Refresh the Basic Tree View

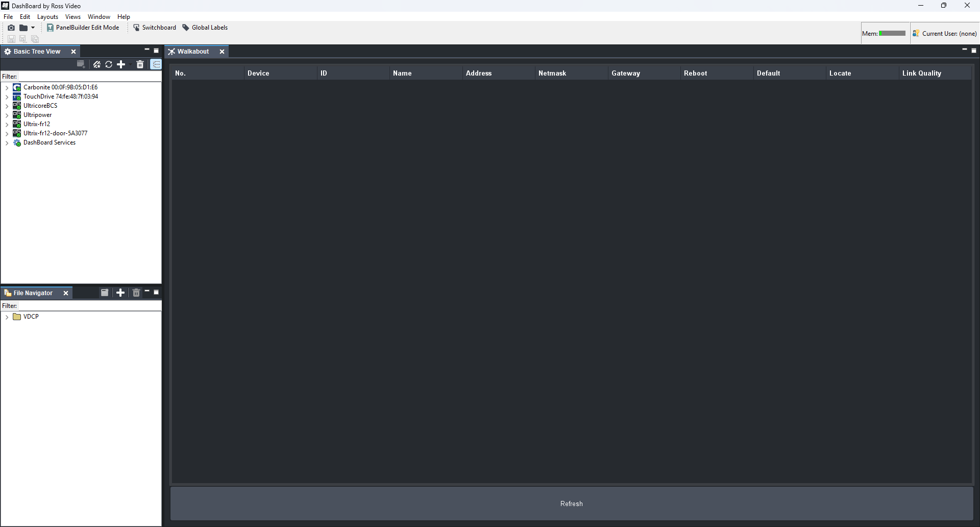[x=109, y=64]
